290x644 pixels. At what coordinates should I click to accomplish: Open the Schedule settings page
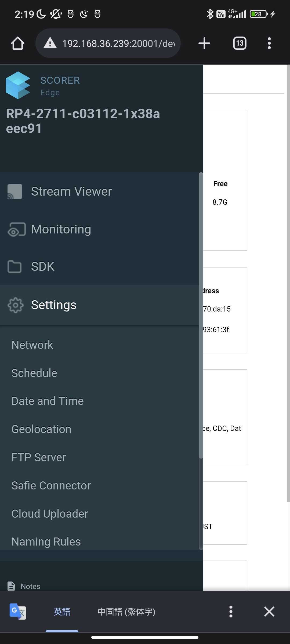tap(34, 373)
